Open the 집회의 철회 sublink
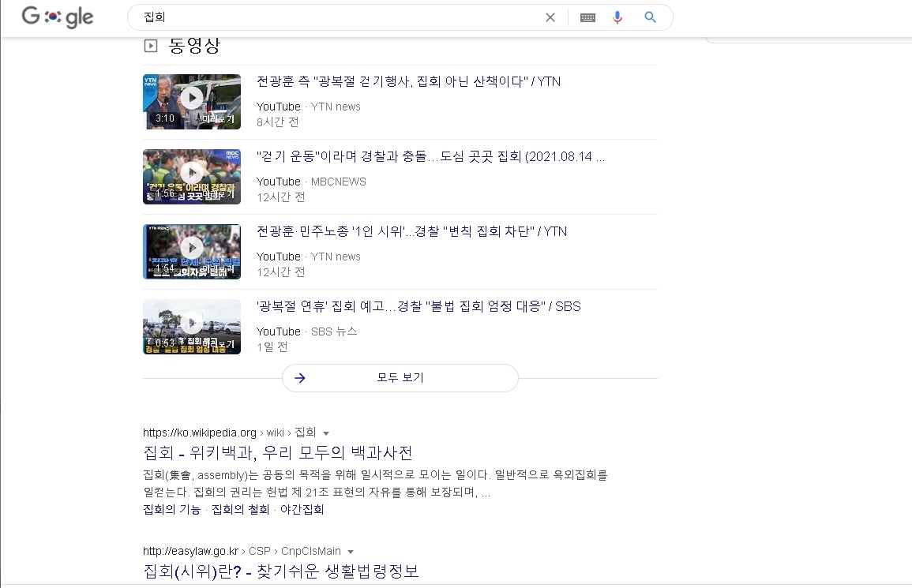The width and height of the screenshot is (912, 588). tap(240, 510)
